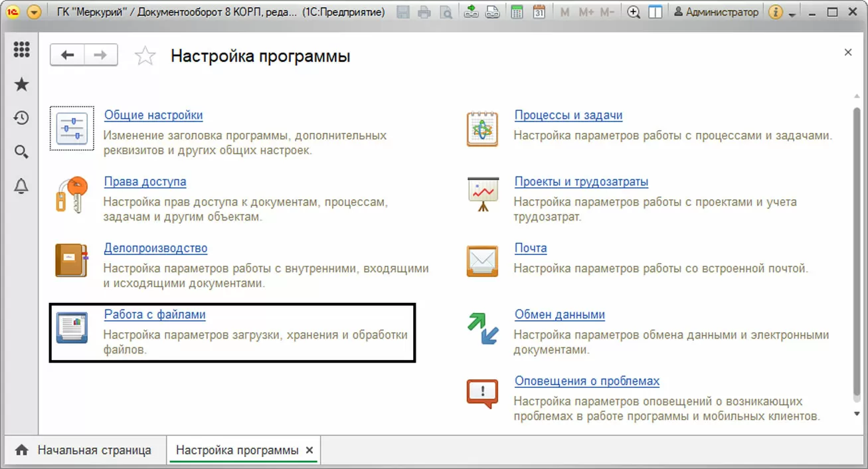Click the M+ memory add button
Screen dimensions: 868x469
coord(586,12)
